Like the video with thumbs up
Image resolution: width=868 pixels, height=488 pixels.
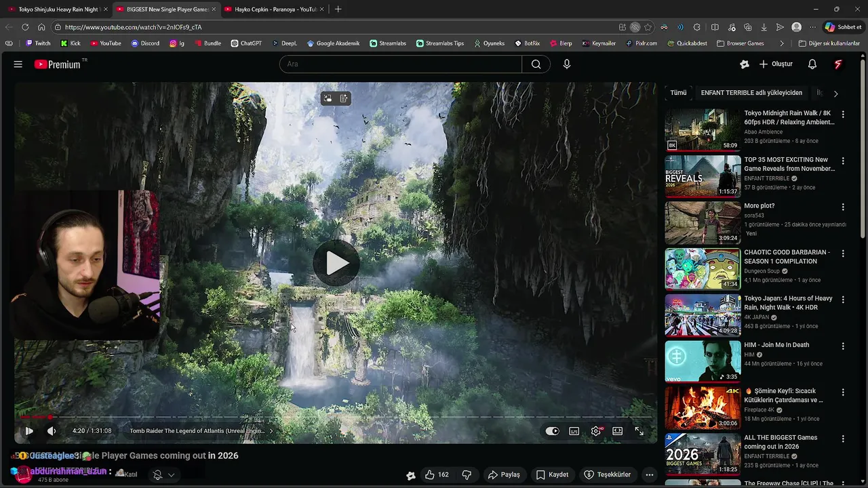(437, 474)
